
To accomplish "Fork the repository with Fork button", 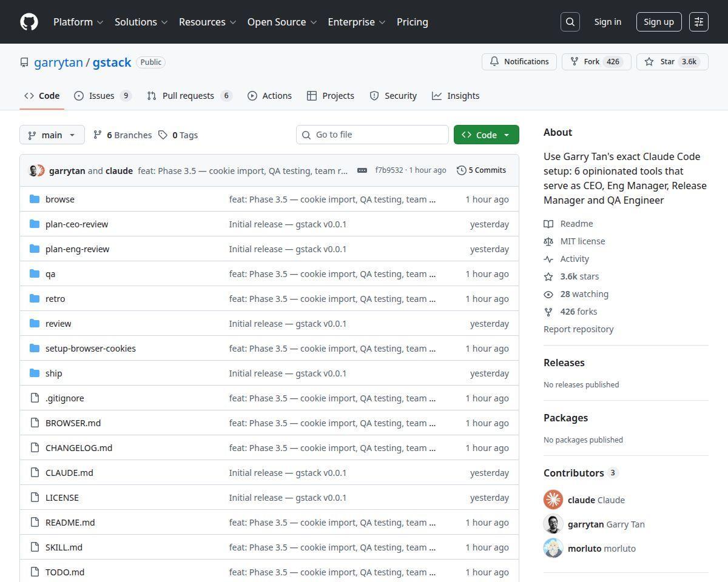I will [x=596, y=62].
